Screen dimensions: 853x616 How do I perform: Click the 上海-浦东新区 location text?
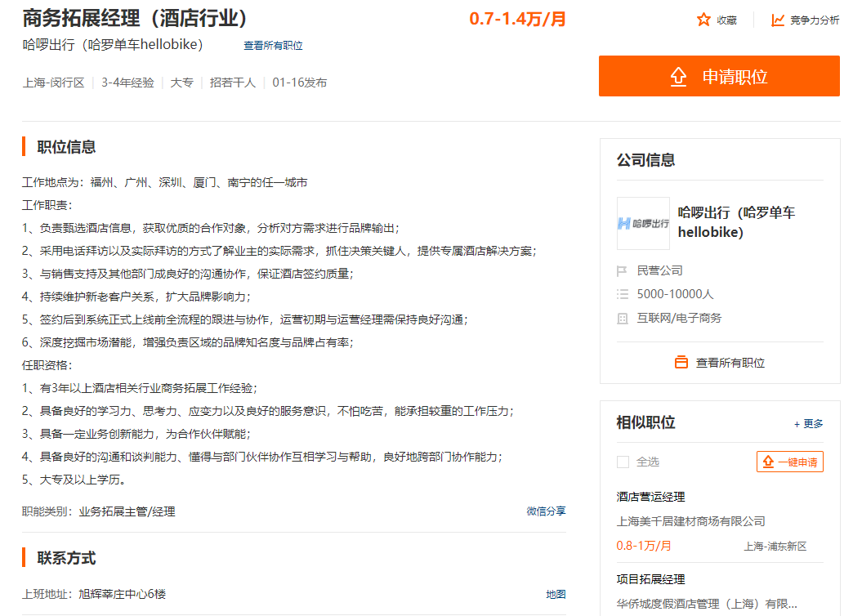tap(775, 547)
